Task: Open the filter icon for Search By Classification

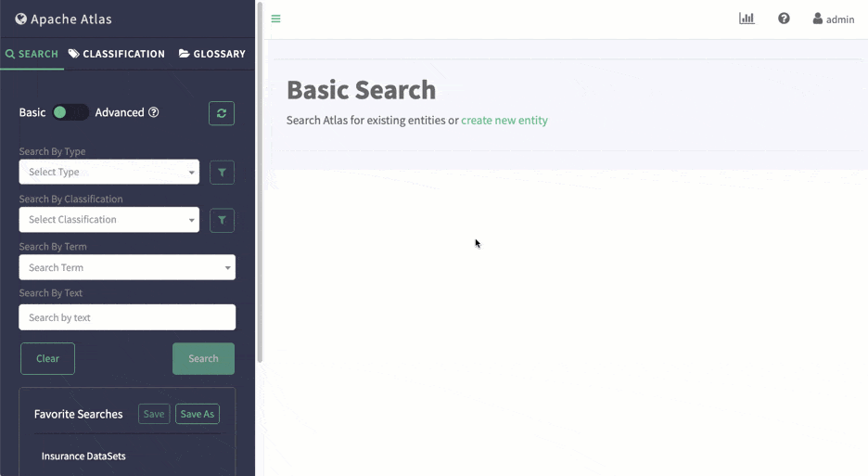Action: (222, 220)
